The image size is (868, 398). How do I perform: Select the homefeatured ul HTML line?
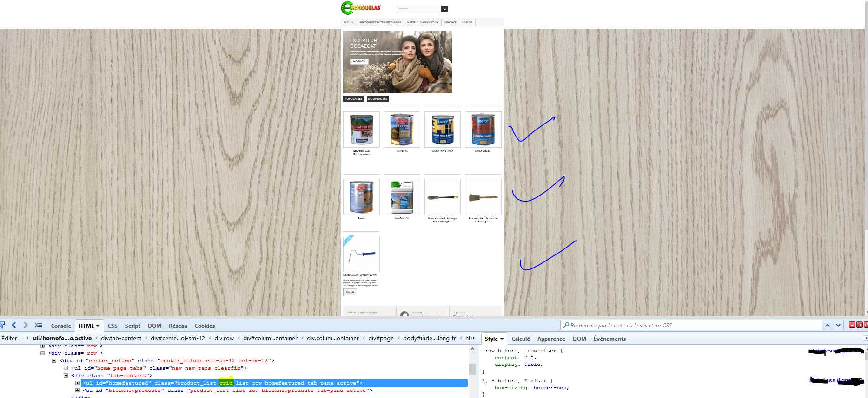[x=274, y=383]
